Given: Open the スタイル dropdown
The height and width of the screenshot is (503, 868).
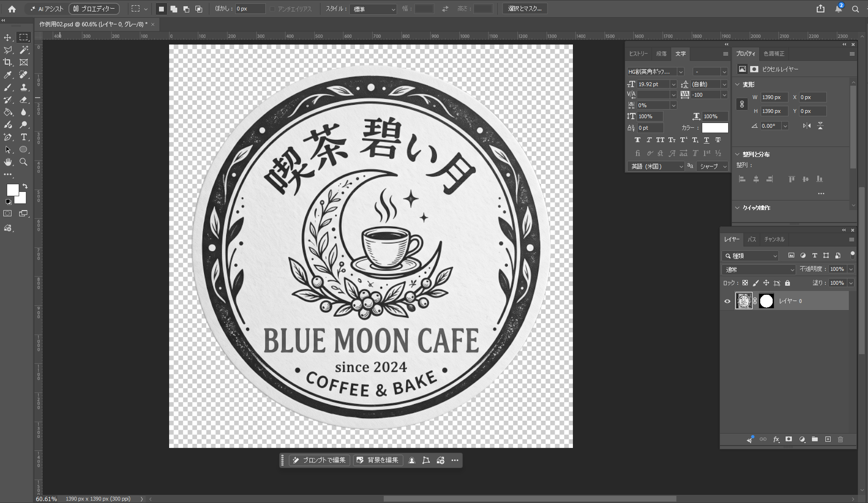Looking at the screenshot, I should pos(374,9).
